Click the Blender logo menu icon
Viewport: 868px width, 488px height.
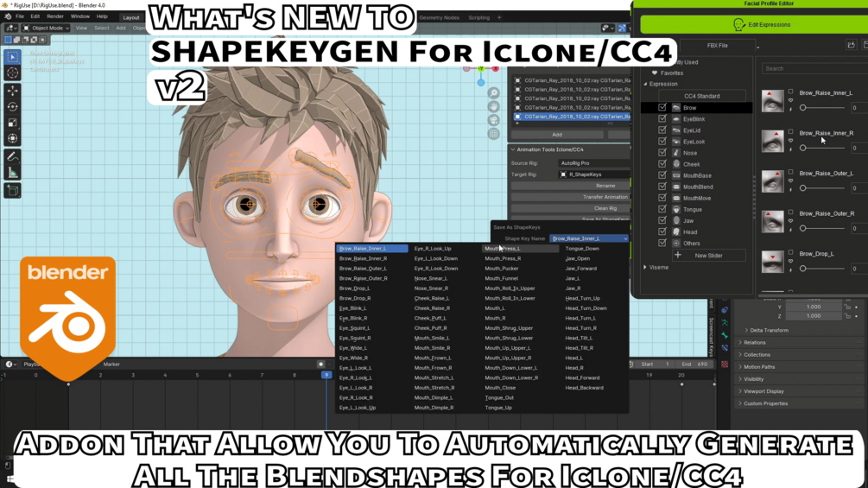click(x=8, y=16)
